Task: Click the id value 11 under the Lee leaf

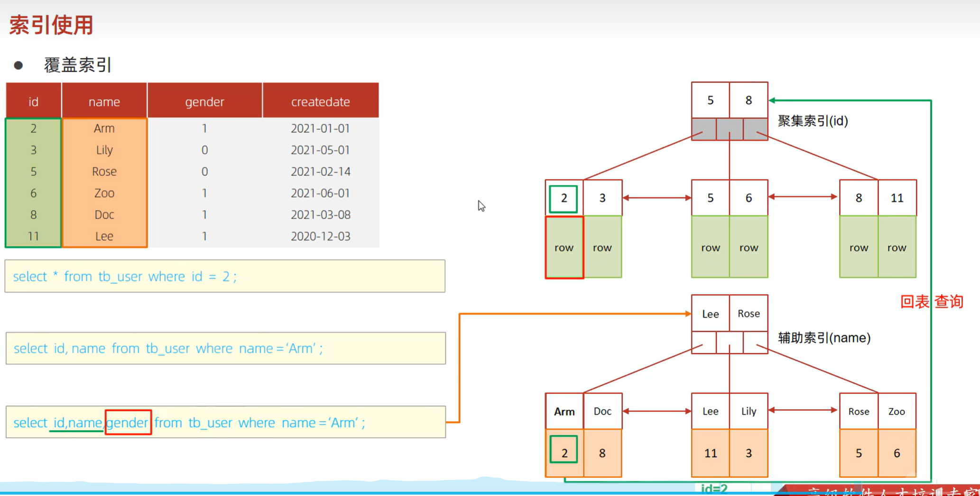Action: [710, 453]
